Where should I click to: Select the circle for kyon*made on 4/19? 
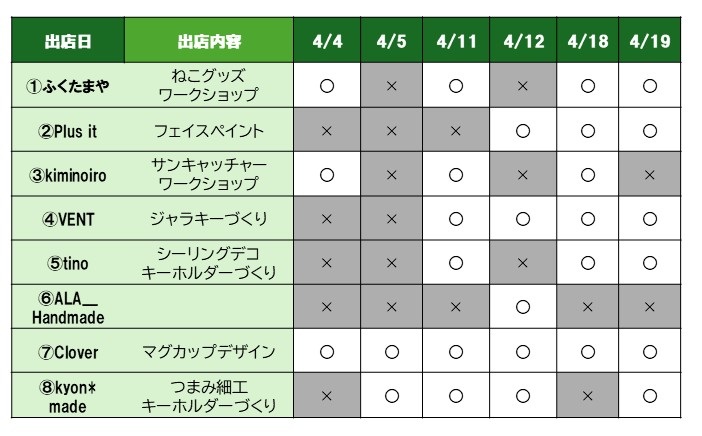[x=650, y=396]
